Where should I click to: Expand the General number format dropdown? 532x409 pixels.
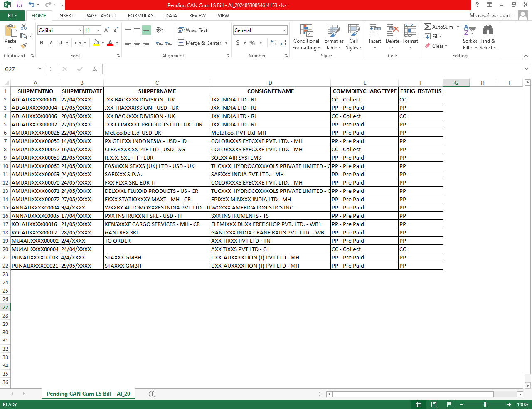[x=284, y=30]
